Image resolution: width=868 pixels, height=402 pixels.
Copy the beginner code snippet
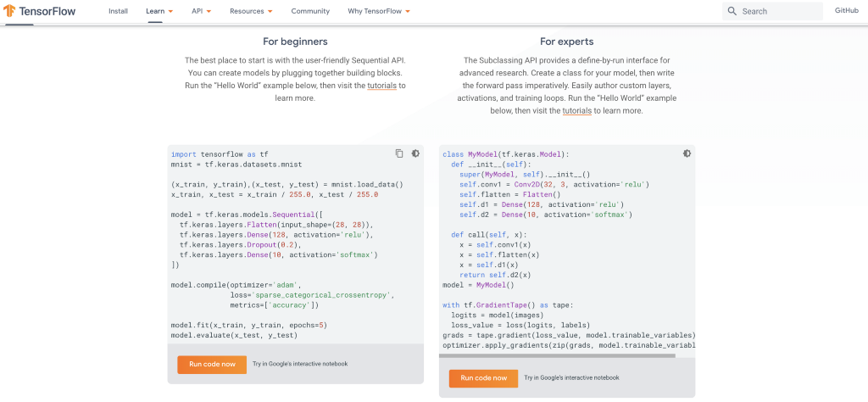(399, 154)
